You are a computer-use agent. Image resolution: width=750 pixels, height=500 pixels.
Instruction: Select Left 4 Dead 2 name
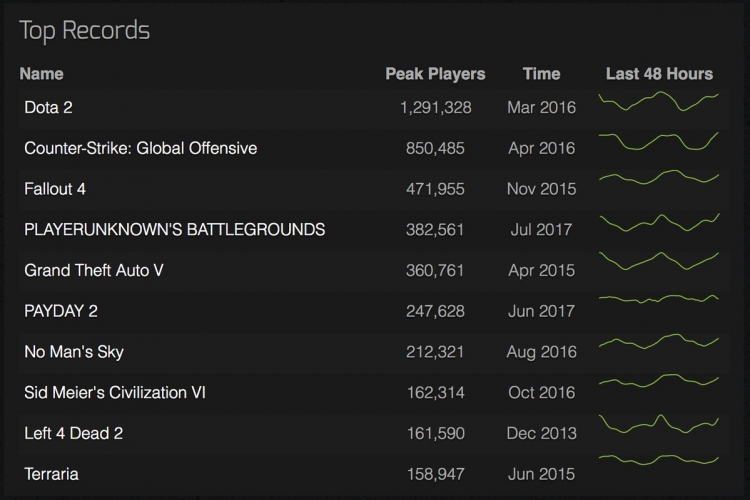click(74, 433)
